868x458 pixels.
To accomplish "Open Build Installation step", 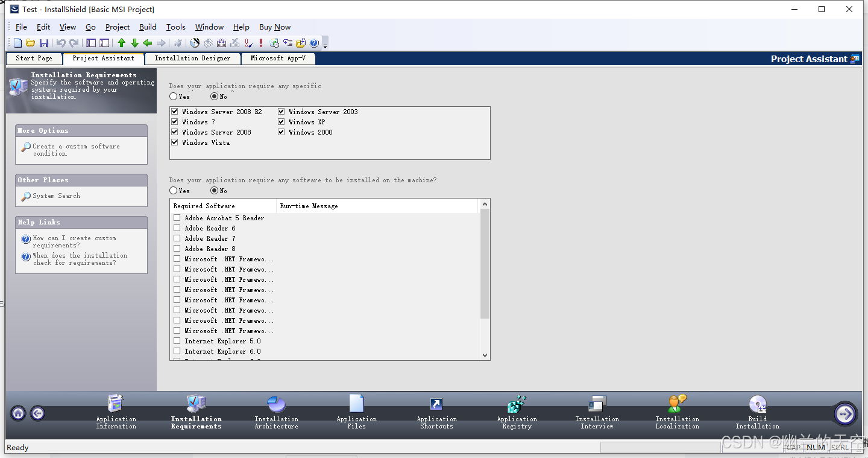I will click(x=758, y=413).
